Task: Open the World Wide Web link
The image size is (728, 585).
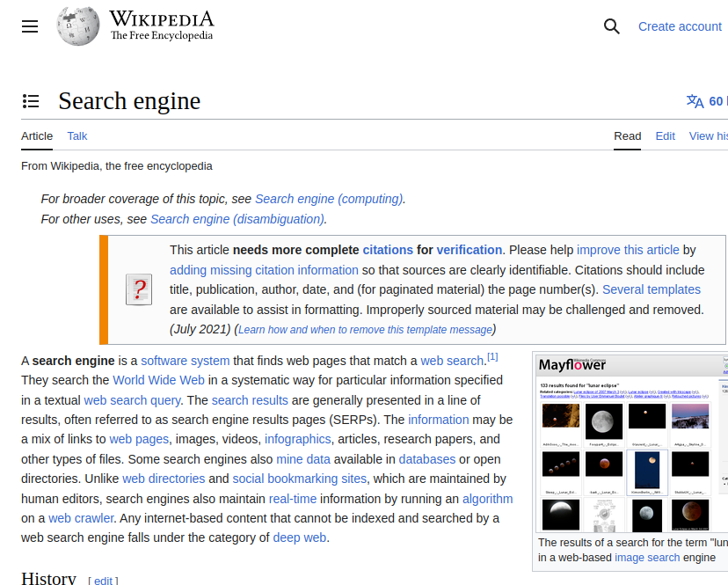Action: (x=159, y=380)
